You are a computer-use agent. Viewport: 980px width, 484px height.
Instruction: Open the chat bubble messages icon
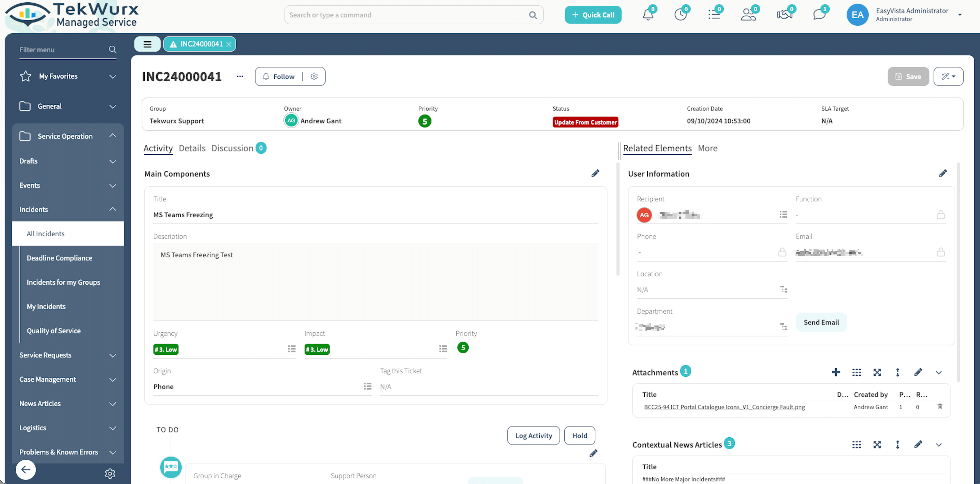pyautogui.click(x=819, y=15)
